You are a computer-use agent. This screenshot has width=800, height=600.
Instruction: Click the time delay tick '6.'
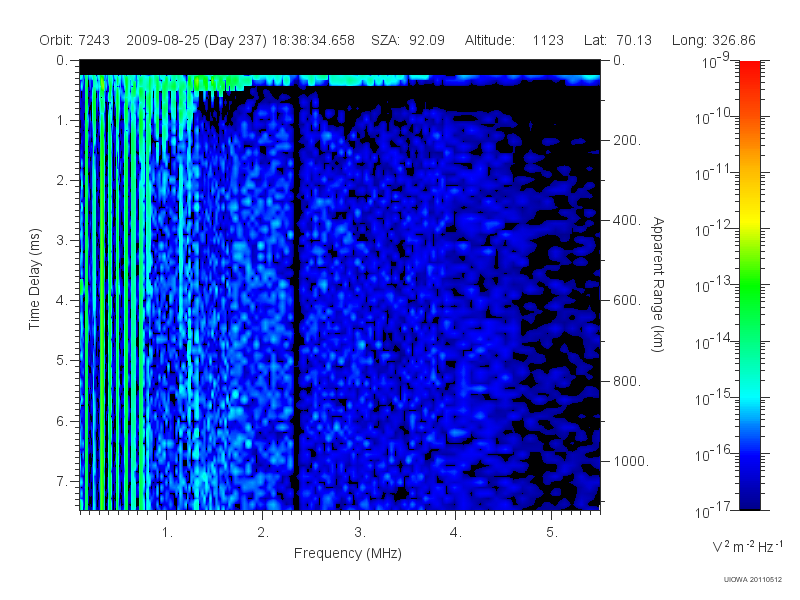[x=62, y=421]
